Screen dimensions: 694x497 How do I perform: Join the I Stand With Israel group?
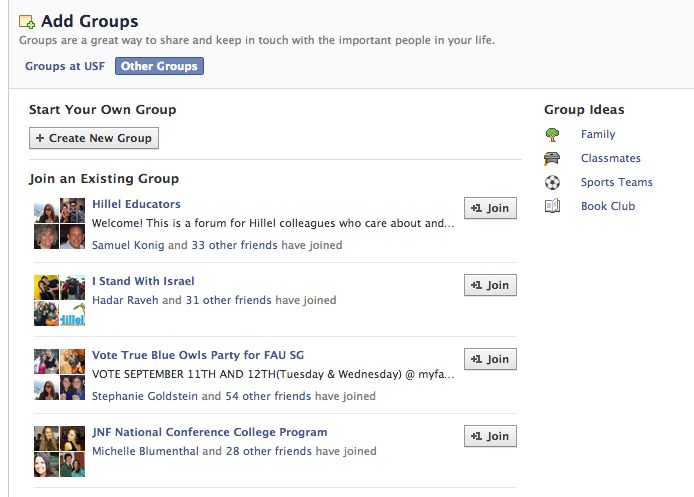(490, 285)
